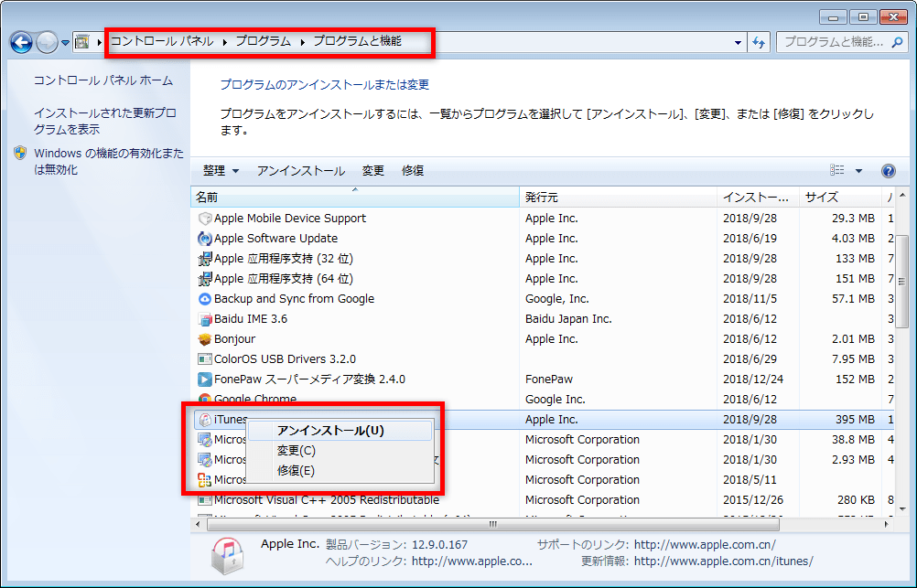
Task: Select FonePaw スーパーメディア変換 2.4.0 entry
Action: tap(309, 380)
